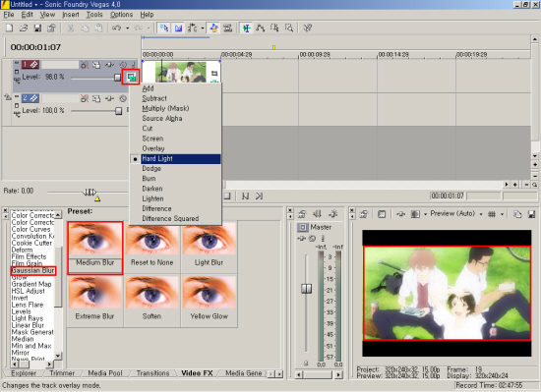The width and height of the screenshot is (541, 392).
Task: Open Track Motion for track 1
Action: 96,65
